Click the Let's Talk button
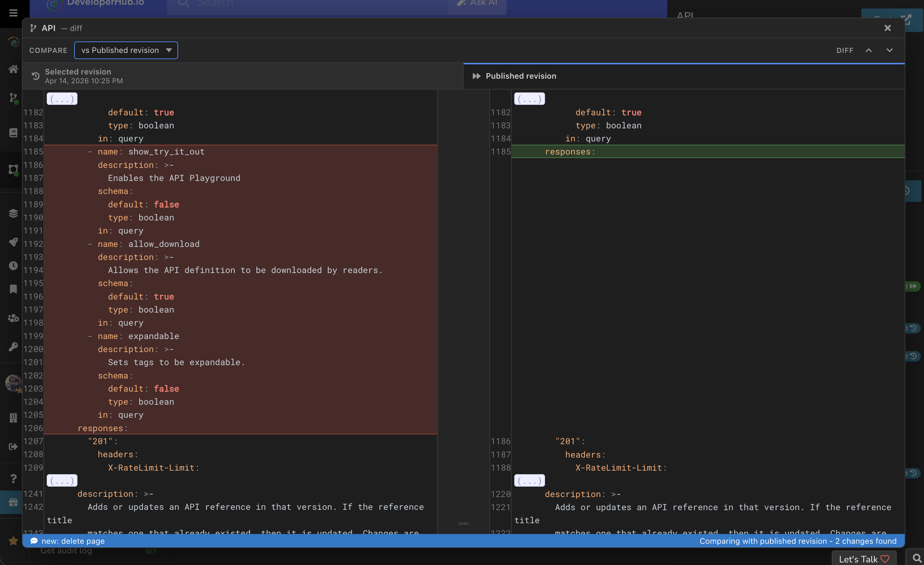This screenshot has height=565, width=924. point(864,558)
